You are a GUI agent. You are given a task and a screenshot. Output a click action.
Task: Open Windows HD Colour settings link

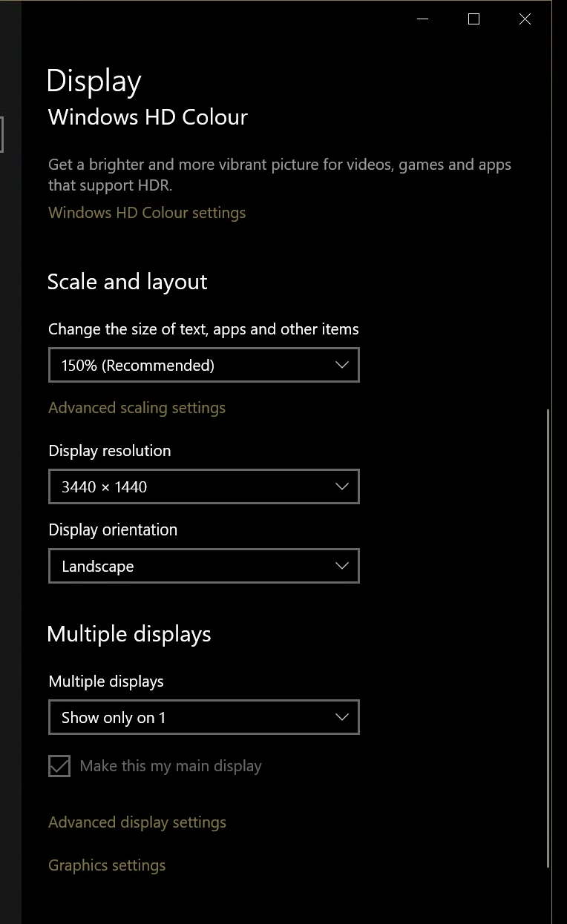click(x=147, y=213)
